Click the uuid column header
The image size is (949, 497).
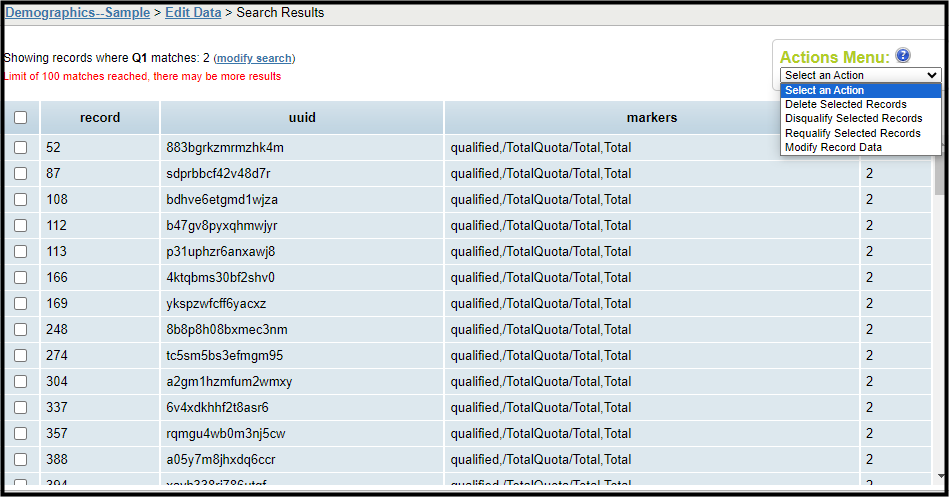pos(302,117)
